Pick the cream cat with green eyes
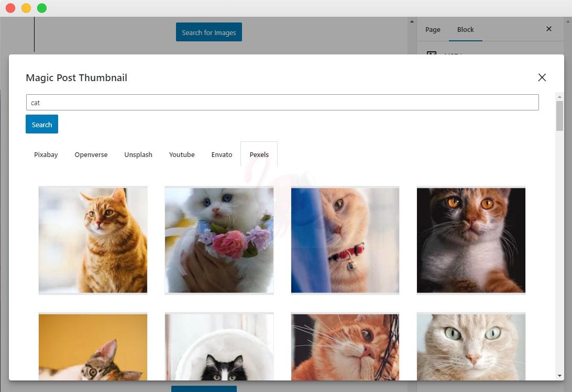Screen dimensions: 572x392 point(471,346)
